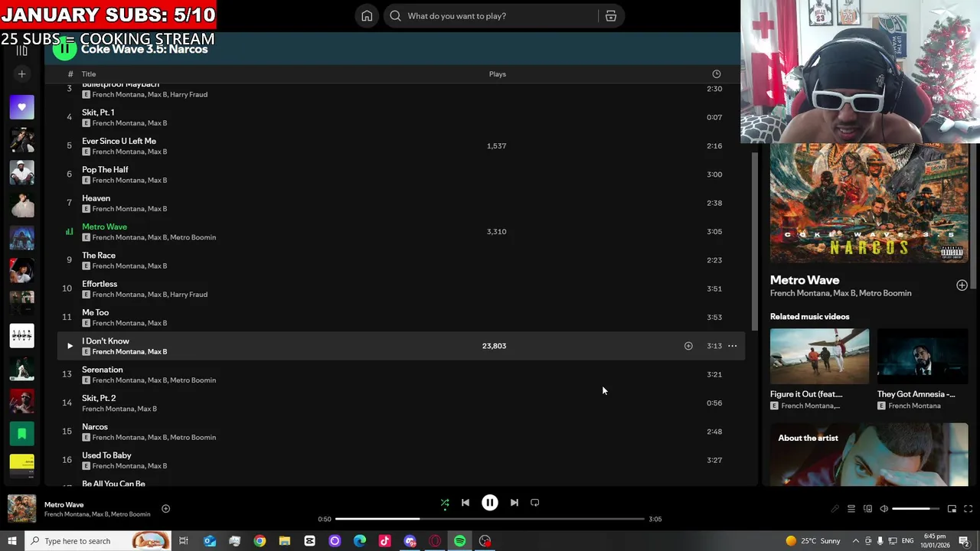This screenshot has height=551, width=980.
Task: Pause playback in the player bar
Action: [490, 503]
